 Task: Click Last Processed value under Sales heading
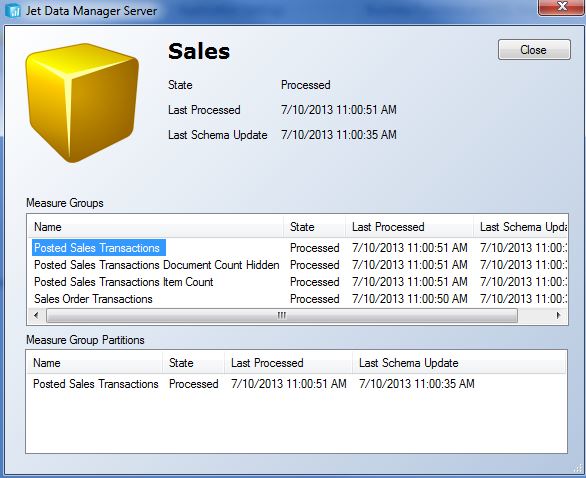click(339, 110)
